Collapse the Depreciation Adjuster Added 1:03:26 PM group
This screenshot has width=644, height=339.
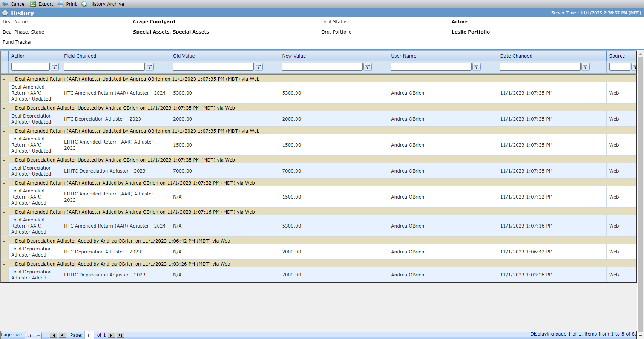coord(4,264)
